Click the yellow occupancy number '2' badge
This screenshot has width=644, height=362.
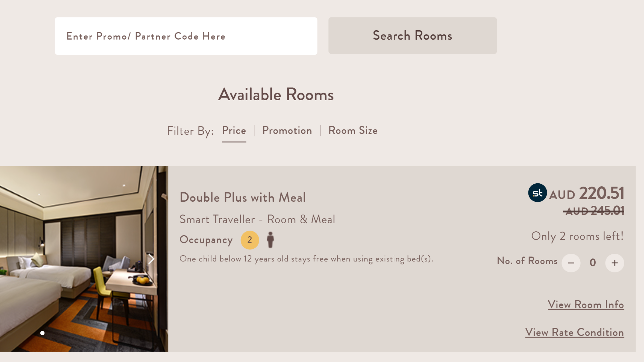click(x=249, y=240)
